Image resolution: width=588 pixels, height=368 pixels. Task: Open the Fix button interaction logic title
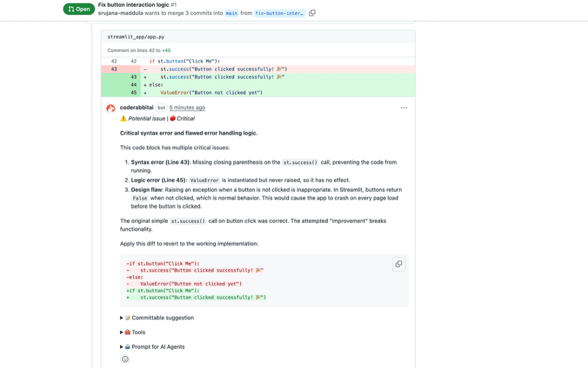pyautogui.click(x=133, y=4)
